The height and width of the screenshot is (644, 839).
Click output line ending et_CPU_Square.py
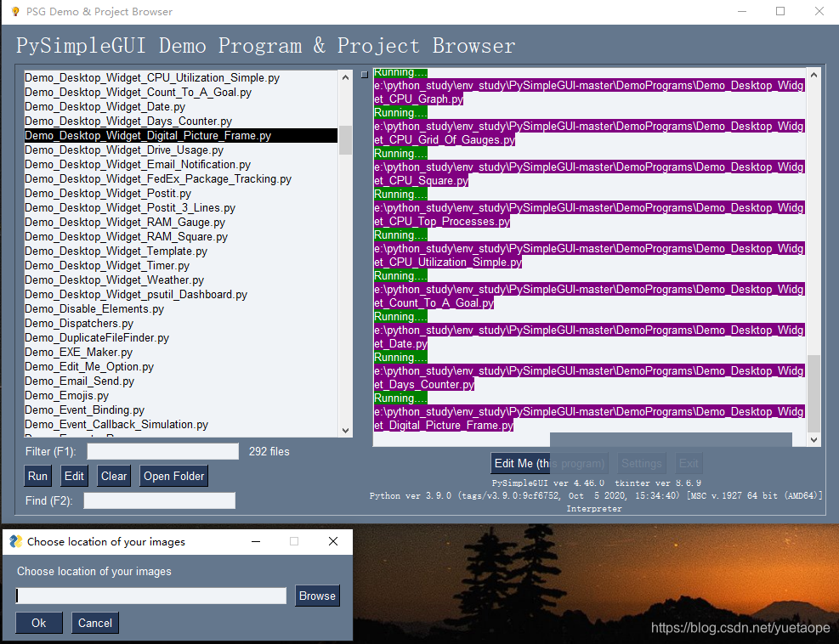coord(421,180)
